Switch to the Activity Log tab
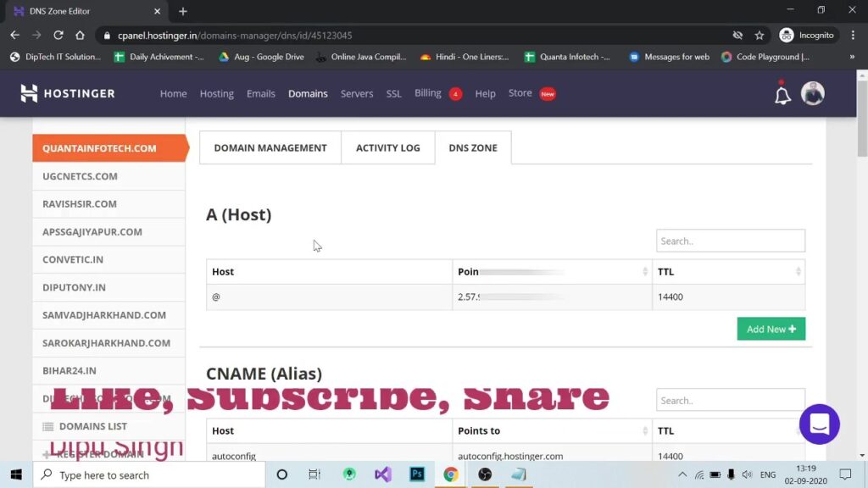This screenshot has width=868, height=488. (x=388, y=147)
